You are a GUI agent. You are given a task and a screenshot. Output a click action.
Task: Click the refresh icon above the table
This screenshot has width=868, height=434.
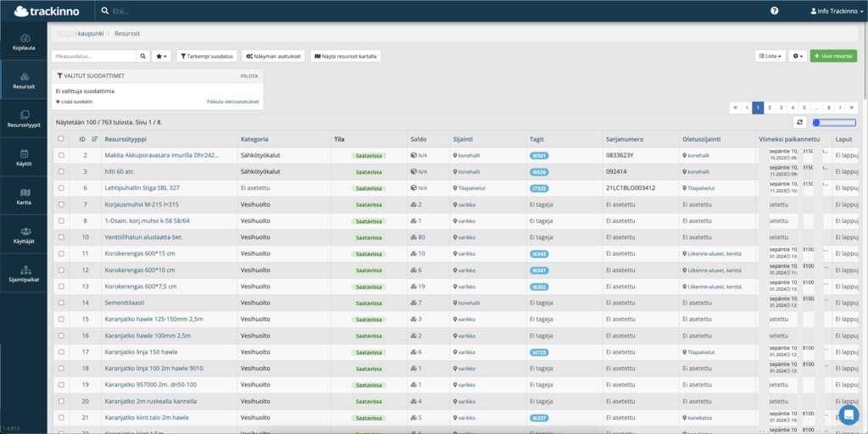tap(800, 123)
